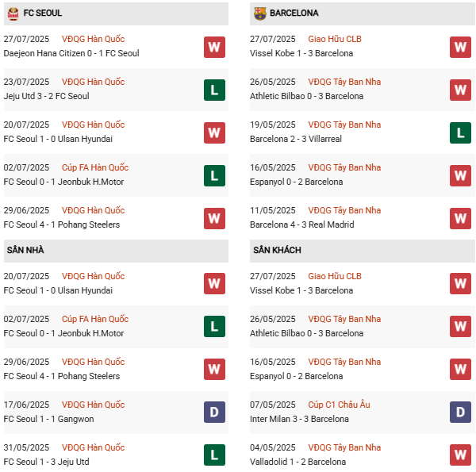Select the SÂN NHÀ section header
Screen dimensions: 476x472
tap(25, 251)
